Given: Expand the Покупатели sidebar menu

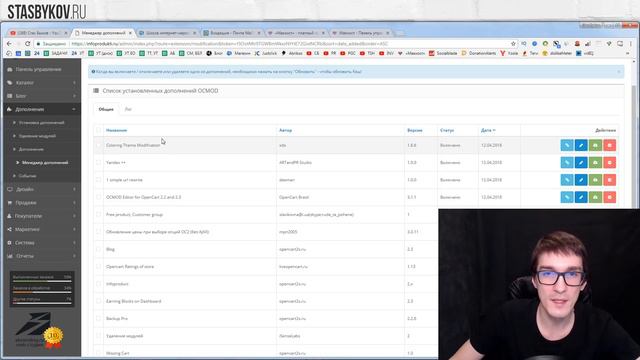Looking at the screenshot, I should [x=42, y=216].
